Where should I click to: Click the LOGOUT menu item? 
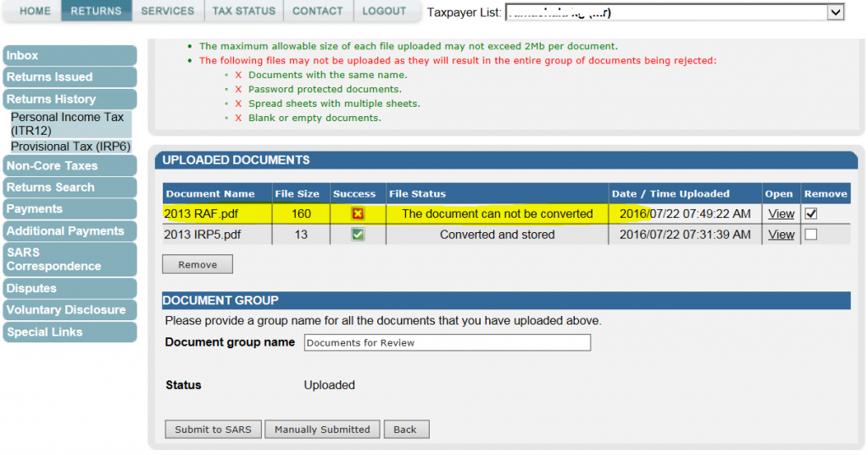(x=384, y=11)
